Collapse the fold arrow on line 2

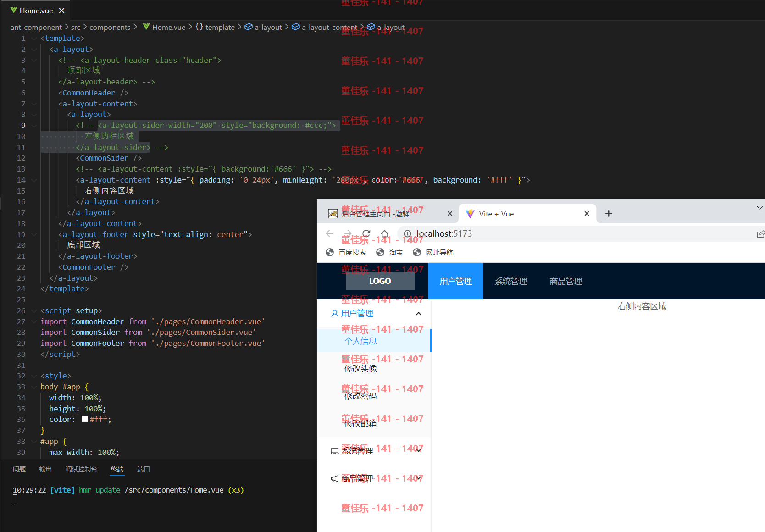pyautogui.click(x=34, y=50)
